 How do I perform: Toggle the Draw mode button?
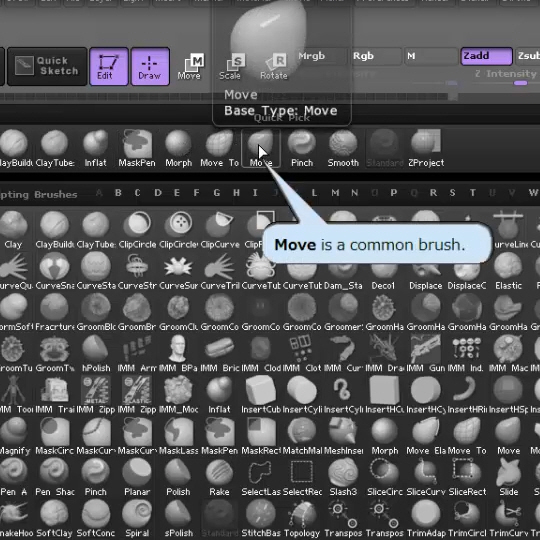[x=150, y=66]
